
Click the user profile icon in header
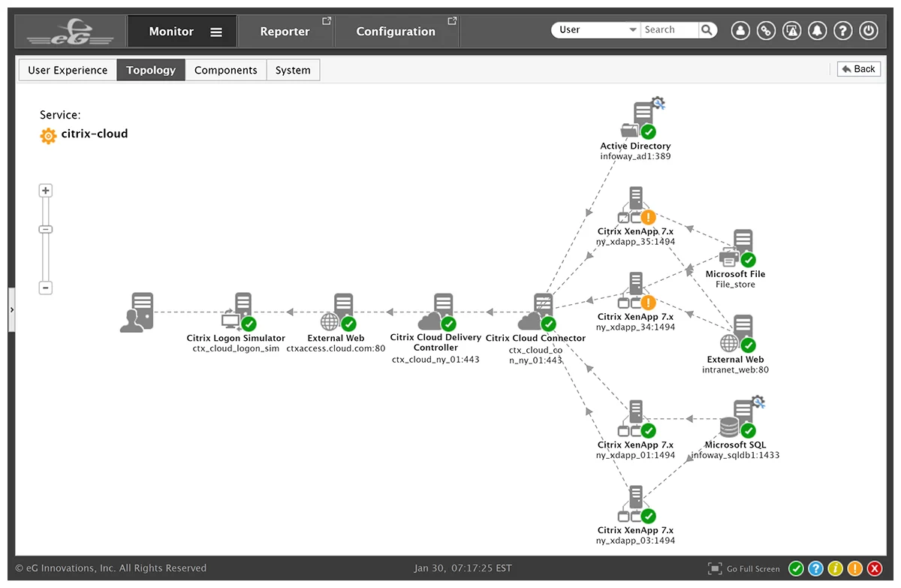pos(740,31)
